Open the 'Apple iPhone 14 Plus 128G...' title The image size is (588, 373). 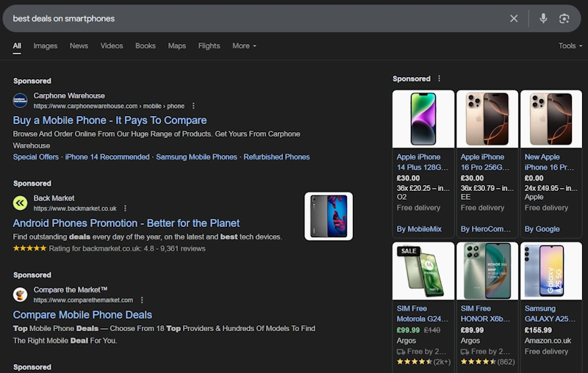[x=422, y=162]
